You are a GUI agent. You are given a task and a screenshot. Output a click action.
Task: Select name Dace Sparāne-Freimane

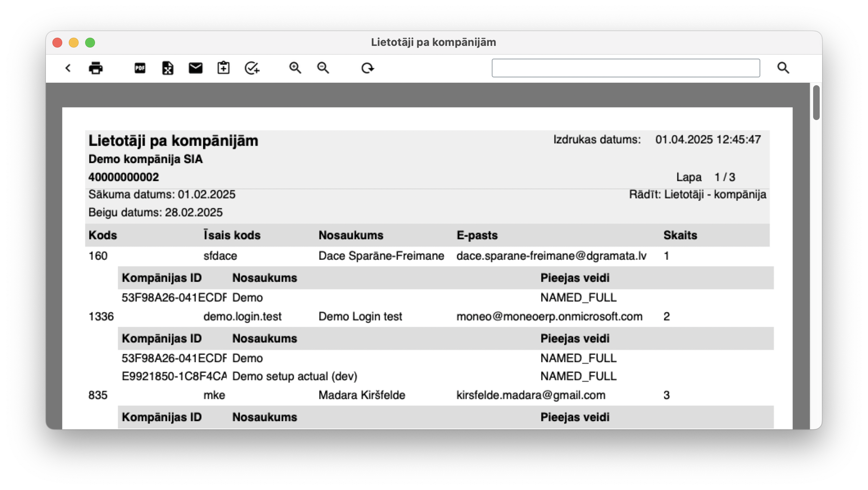(x=381, y=256)
